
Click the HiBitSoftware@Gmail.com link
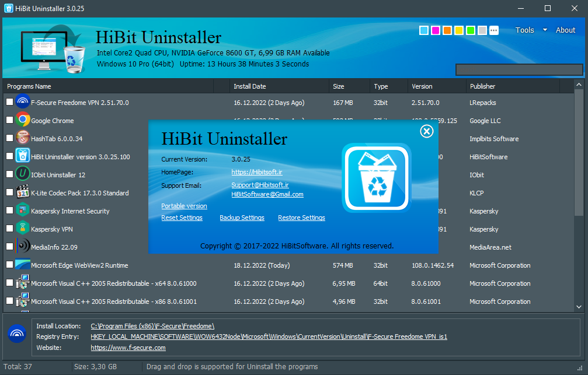[x=267, y=194]
